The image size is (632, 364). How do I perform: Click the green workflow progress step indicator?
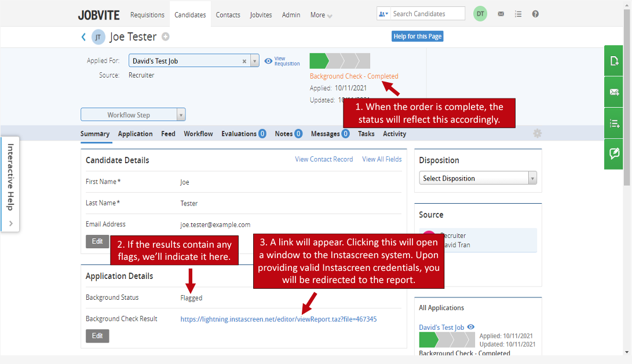(x=319, y=61)
